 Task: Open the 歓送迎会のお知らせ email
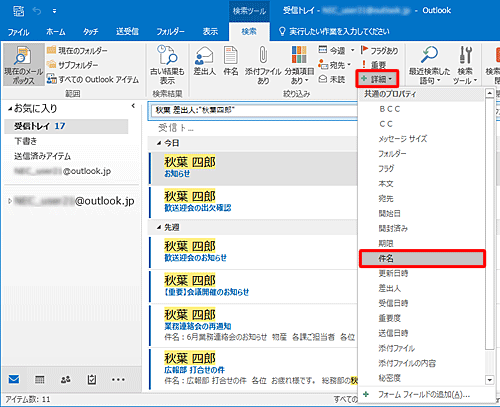(253, 252)
